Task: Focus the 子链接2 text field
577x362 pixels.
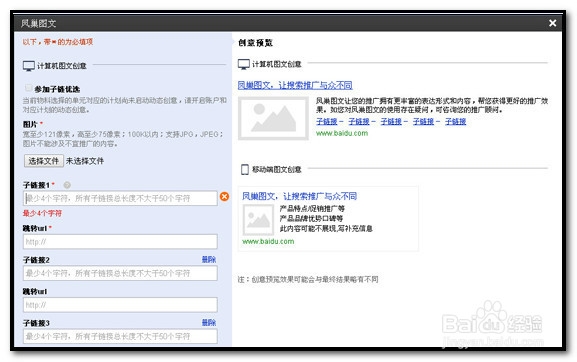Action: point(120,273)
